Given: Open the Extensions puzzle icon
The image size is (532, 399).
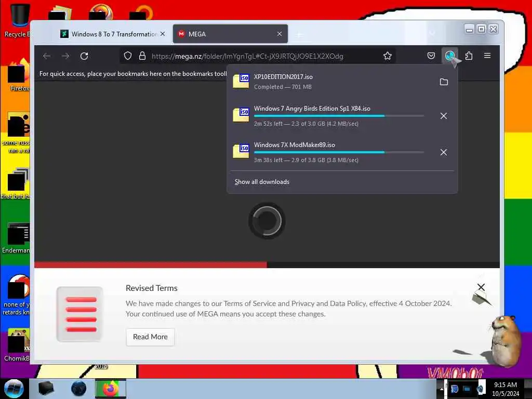Looking at the screenshot, I should 469,56.
